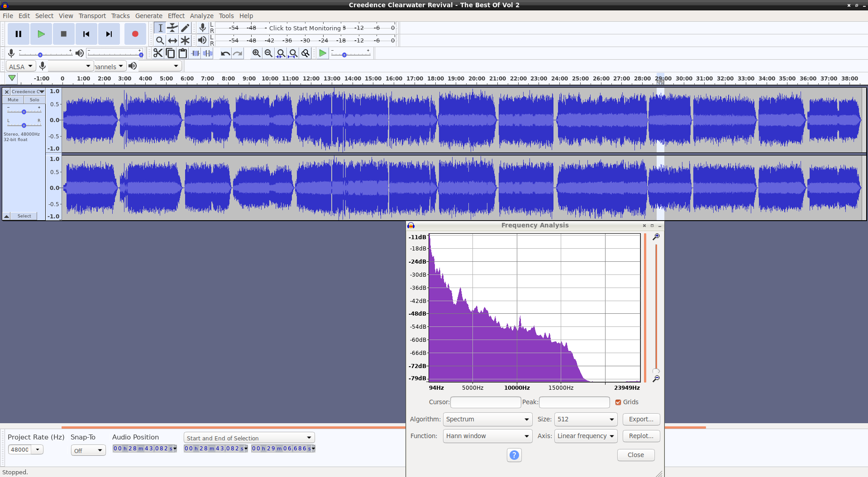Click the track Select button
This screenshot has height=477, width=868.
coord(24,216)
